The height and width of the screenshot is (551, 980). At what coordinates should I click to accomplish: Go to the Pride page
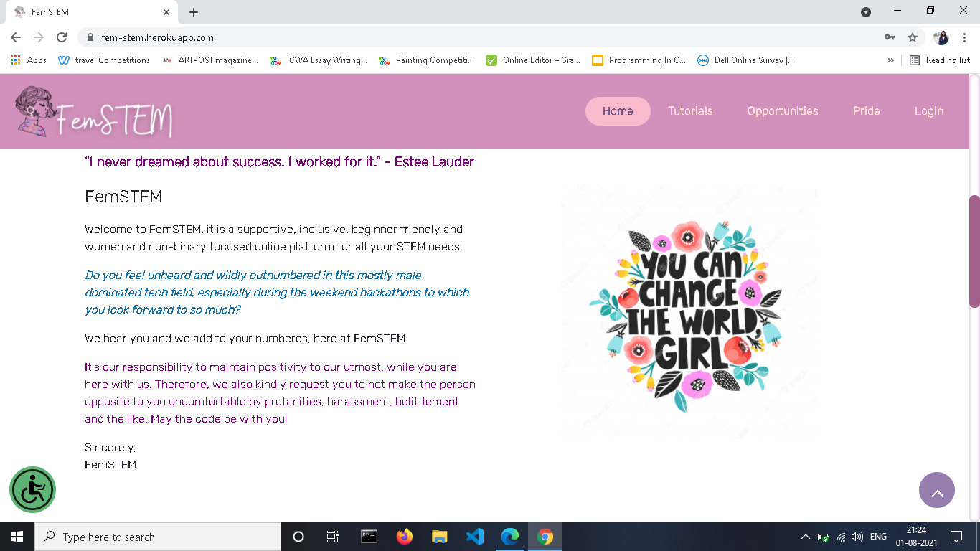point(866,111)
